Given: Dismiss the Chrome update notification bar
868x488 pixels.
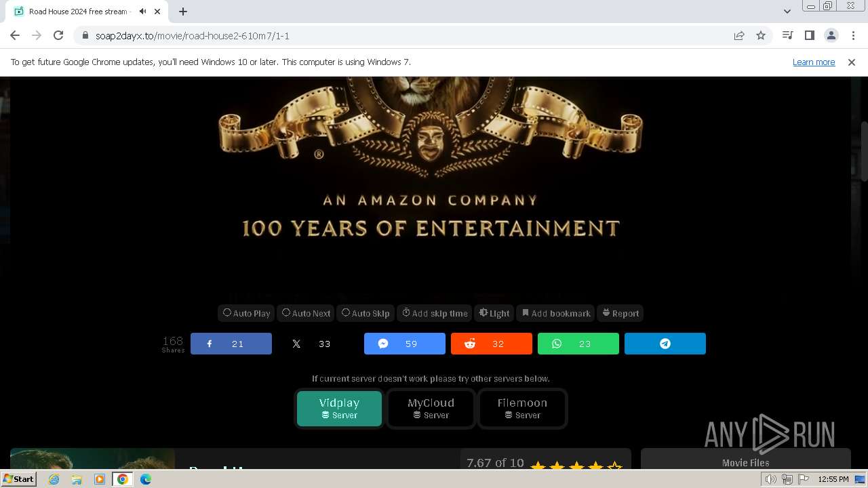Looking at the screenshot, I should [x=852, y=62].
